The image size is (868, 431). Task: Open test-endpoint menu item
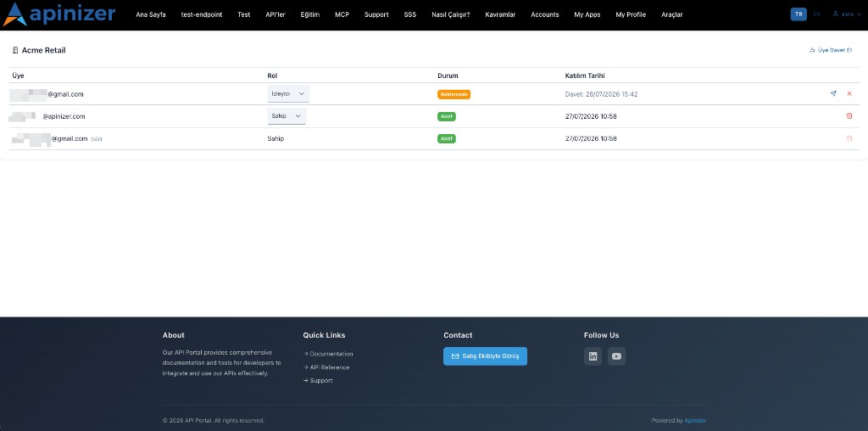pyautogui.click(x=202, y=14)
